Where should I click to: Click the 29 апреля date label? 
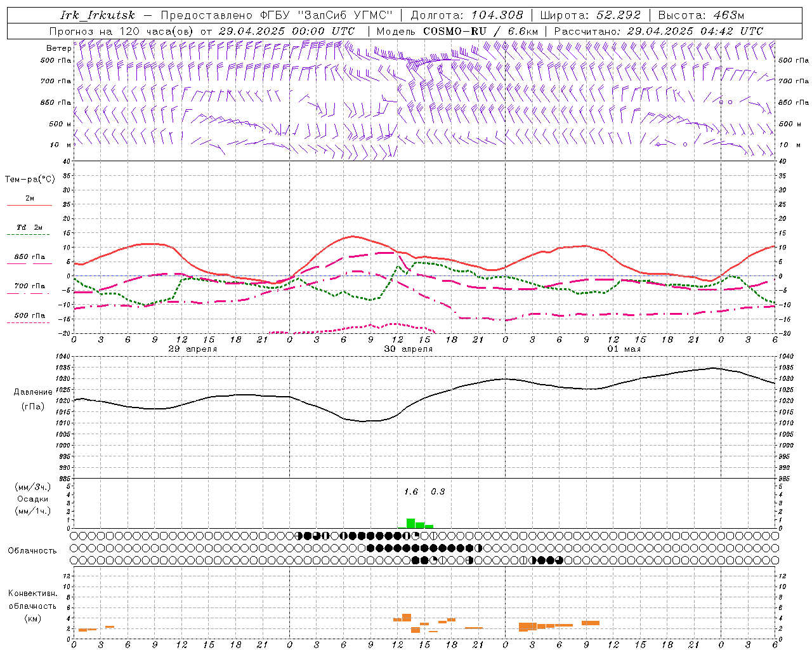(193, 349)
